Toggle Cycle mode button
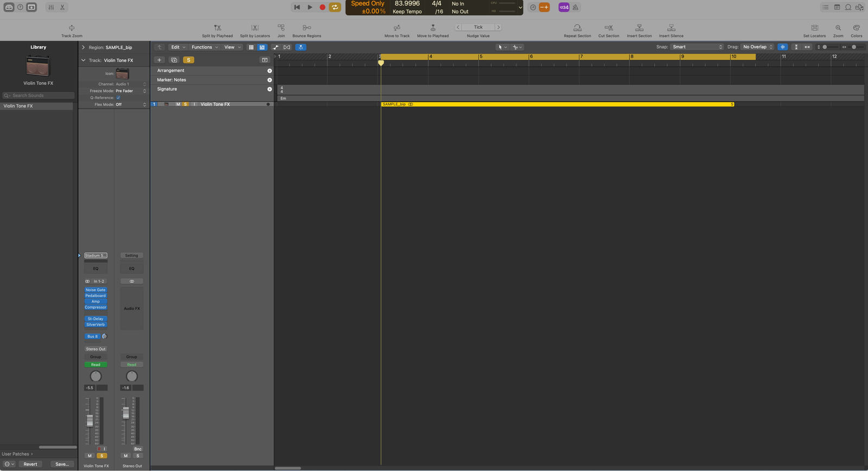Image resolution: width=868 pixels, height=471 pixels. tap(335, 7)
